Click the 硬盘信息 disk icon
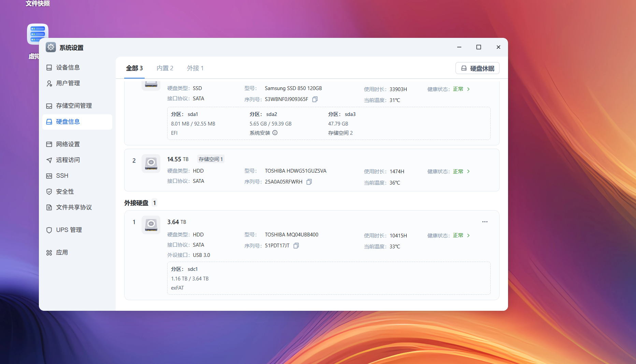Image resolution: width=636 pixels, height=364 pixels. (x=49, y=122)
